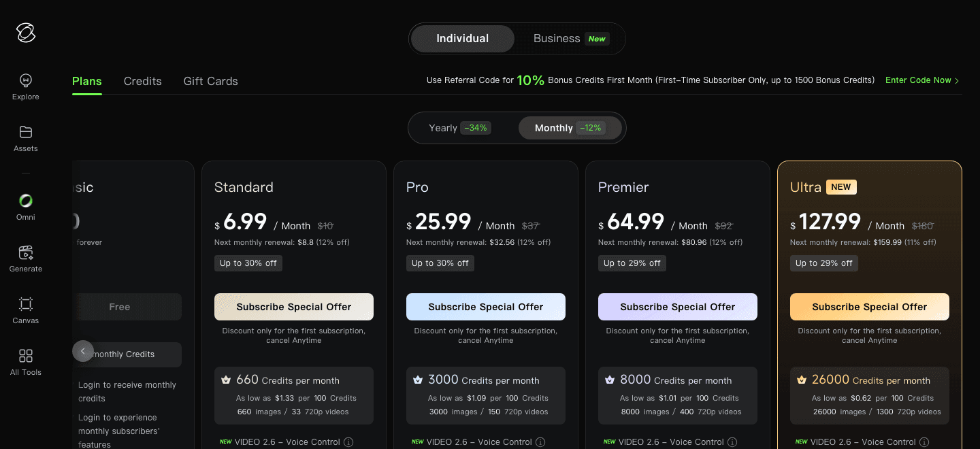Select Monthly billing option
Image resolution: width=980 pixels, height=449 pixels.
570,128
